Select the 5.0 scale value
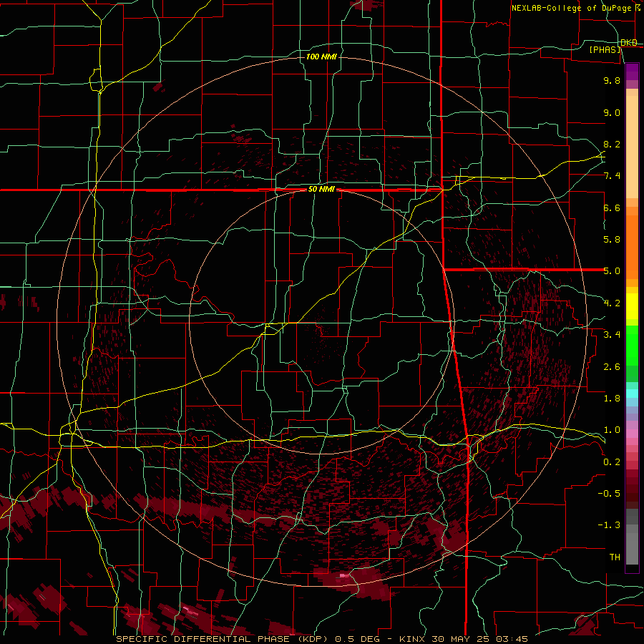Image resolution: width=644 pixels, height=644 pixels. click(x=612, y=271)
